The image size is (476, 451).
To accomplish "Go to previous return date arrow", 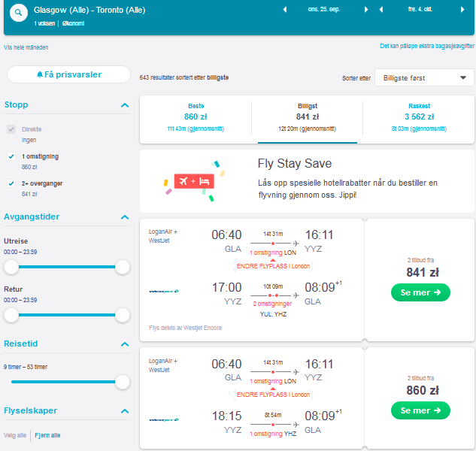I will [381, 10].
